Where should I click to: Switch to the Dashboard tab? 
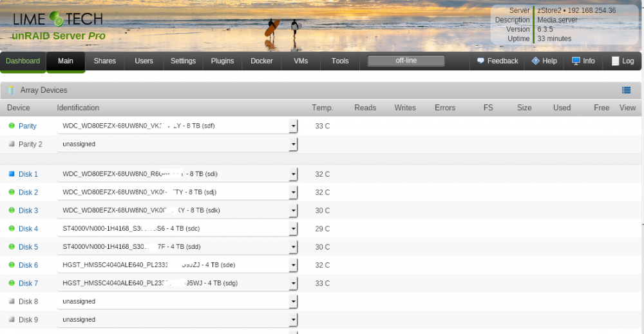(x=23, y=61)
